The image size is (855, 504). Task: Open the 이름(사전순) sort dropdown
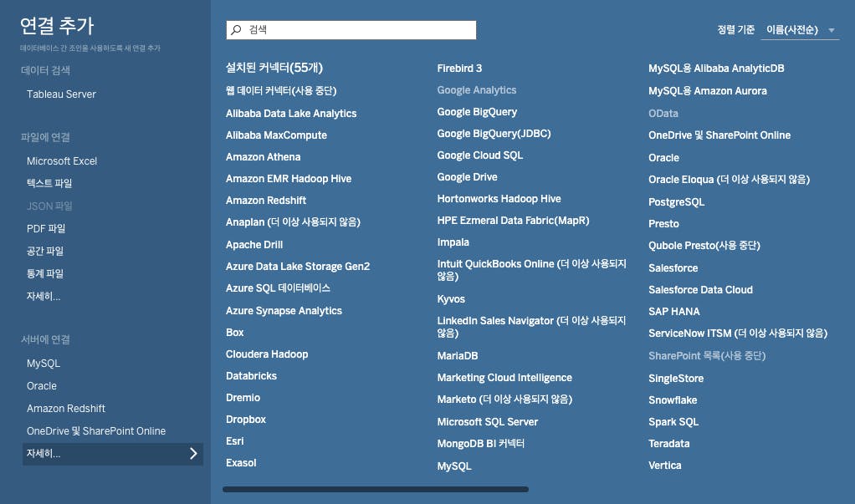tap(800, 30)
